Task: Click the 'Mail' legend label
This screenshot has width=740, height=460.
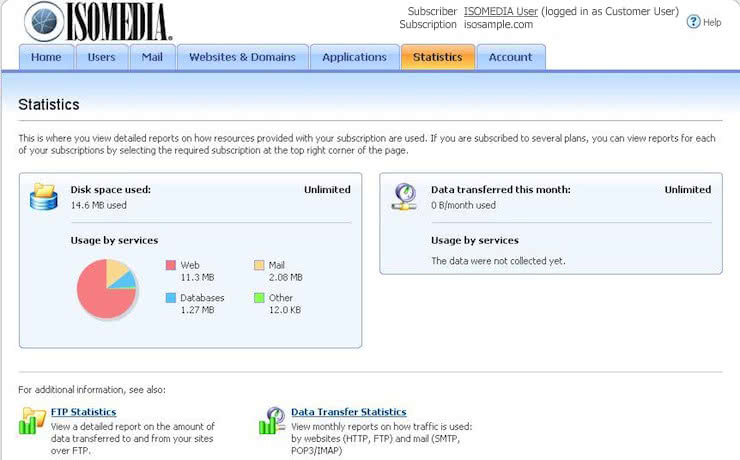Action: (277, 265)
